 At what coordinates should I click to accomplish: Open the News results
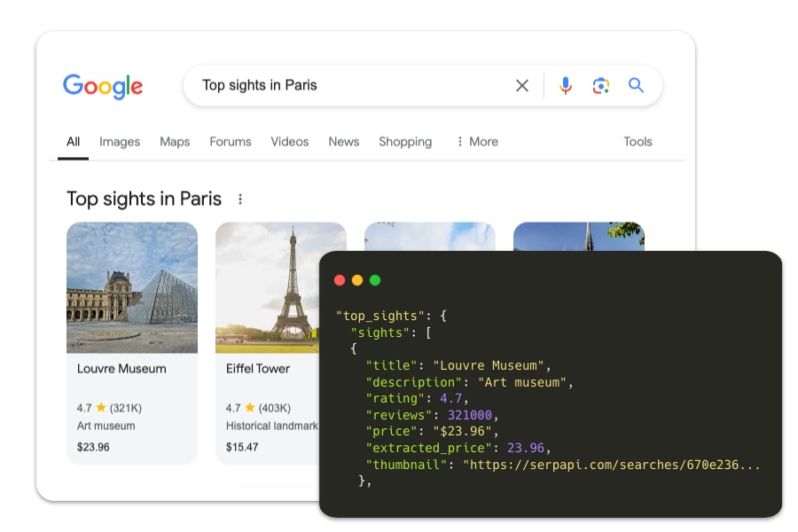coord(344,142)
